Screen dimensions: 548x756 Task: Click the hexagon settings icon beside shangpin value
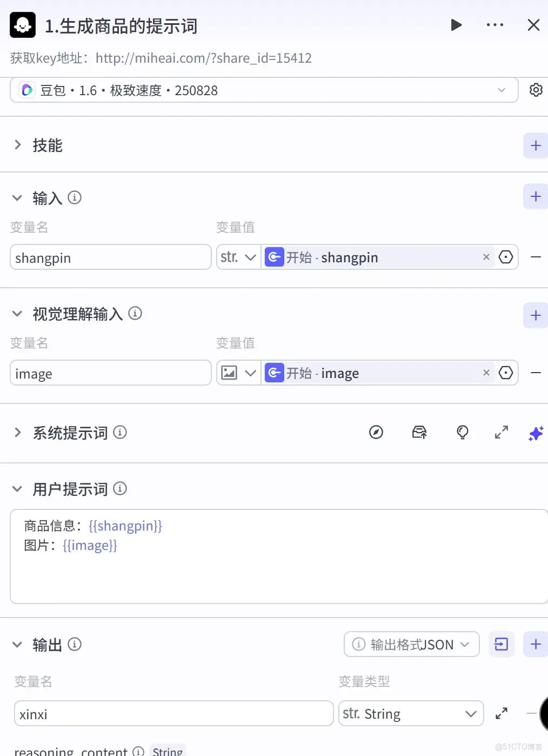pyautogui.click(x=506, y=257)
